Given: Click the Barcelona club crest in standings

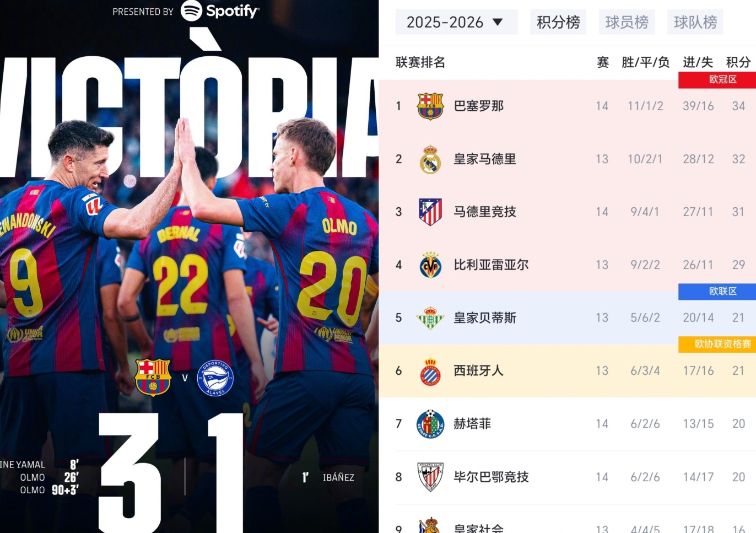Looking at the screenshot, I should tap(430, 106).
